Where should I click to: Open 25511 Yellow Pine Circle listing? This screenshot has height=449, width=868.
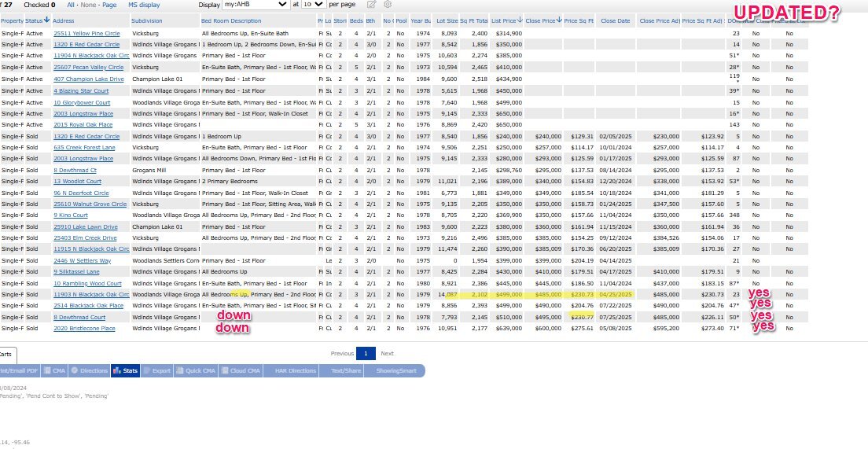point(86,33)
